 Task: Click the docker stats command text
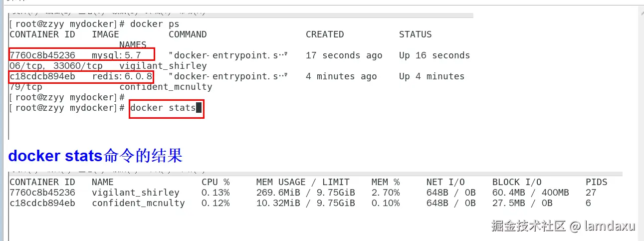[163, 108]
